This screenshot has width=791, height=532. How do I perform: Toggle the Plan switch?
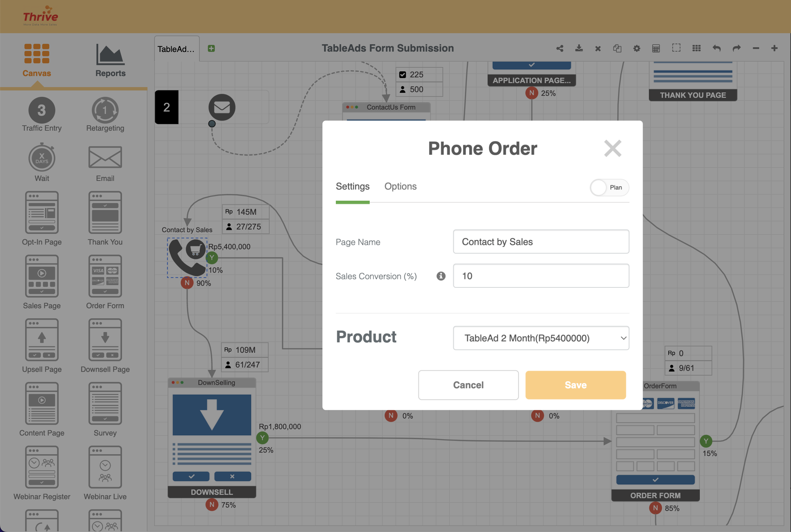(x=609, y=188)
